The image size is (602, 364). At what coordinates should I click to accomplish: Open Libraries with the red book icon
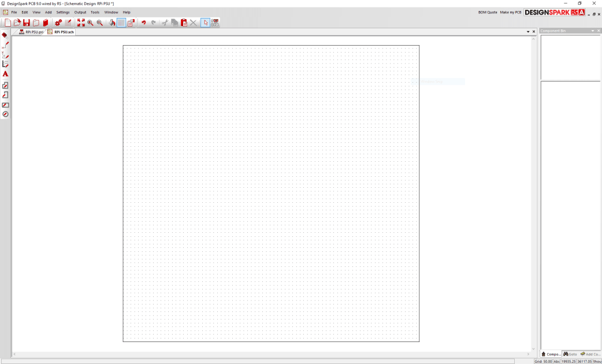click(45, 23)
